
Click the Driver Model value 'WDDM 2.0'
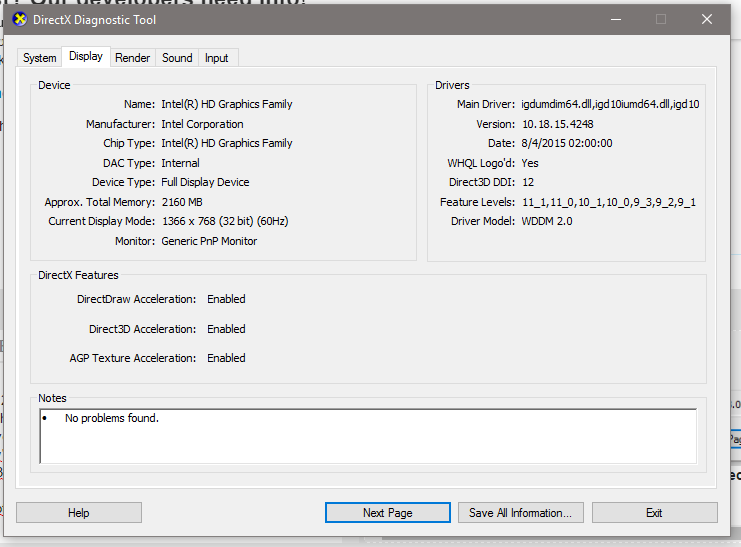tap(547, 221)
